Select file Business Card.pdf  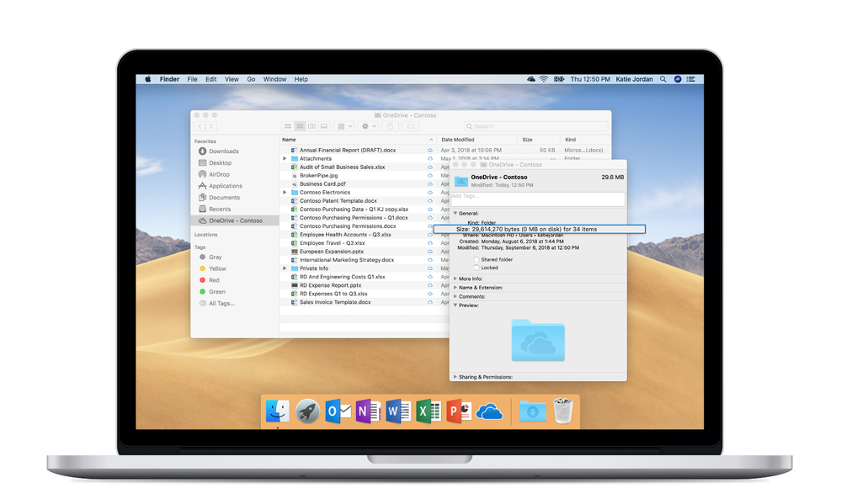coord(322,184)
